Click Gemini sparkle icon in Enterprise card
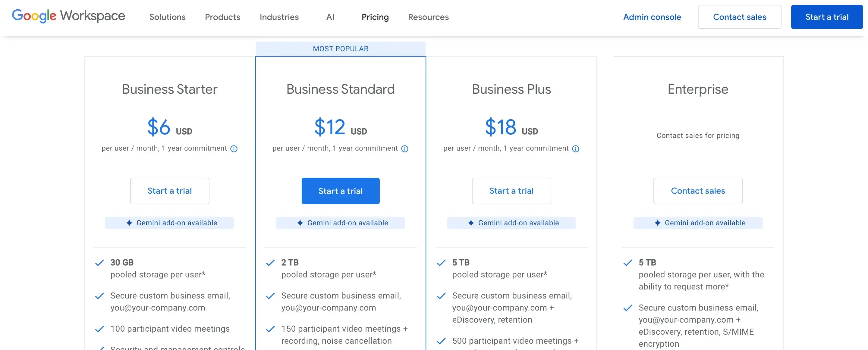The width and height of the screenshot is (868, 350). coord(657,223)
